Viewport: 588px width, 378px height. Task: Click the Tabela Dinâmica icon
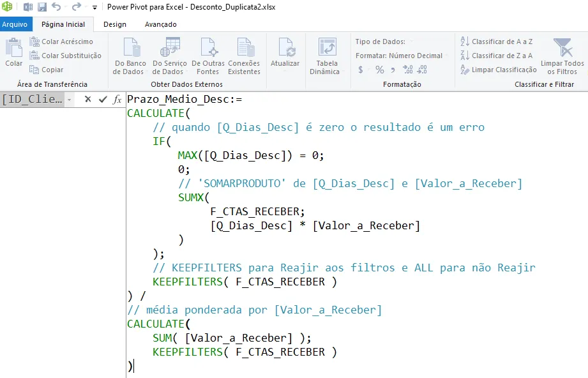[328, 47]
